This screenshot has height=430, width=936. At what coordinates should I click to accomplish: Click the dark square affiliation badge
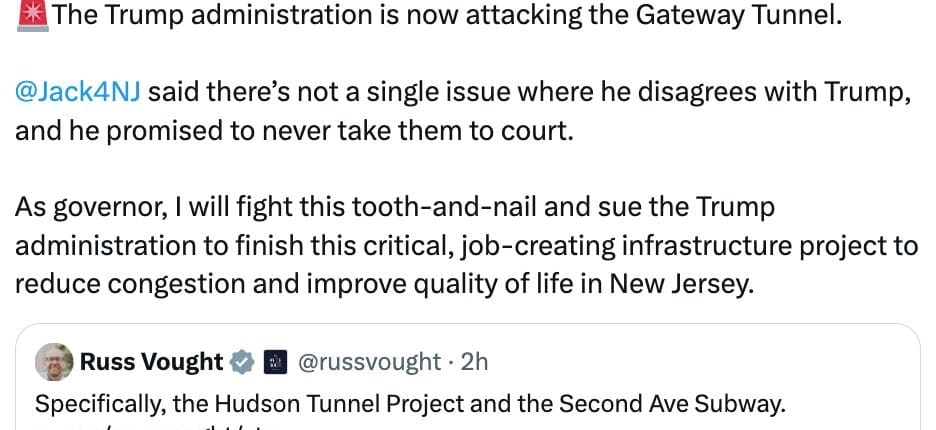pyautogui.click(x=275, y=361)
